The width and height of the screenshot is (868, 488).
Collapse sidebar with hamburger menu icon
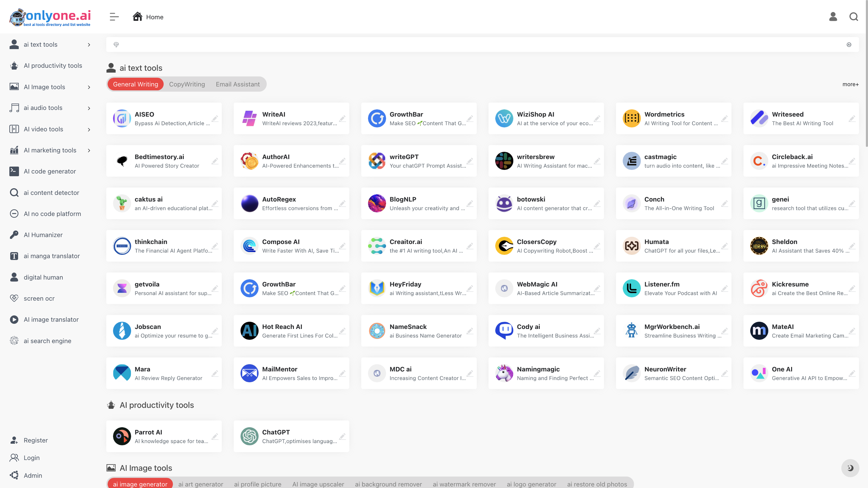coord(114,17)
